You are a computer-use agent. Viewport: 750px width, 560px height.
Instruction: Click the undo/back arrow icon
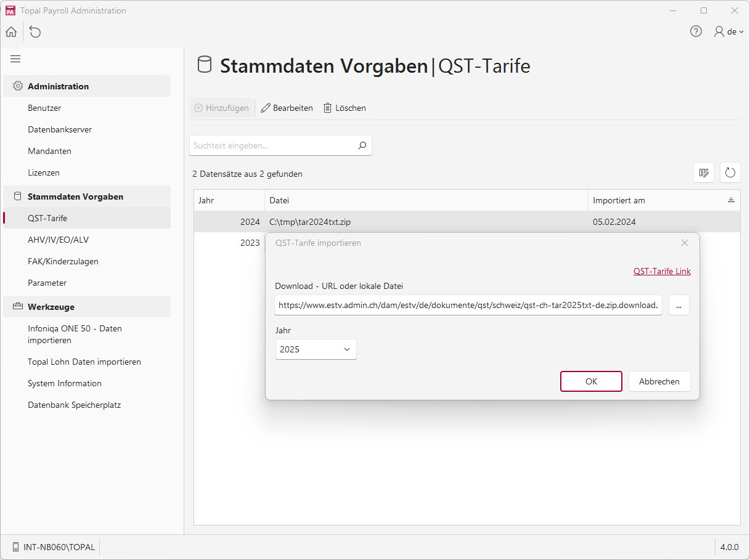(x=35, y=31)
